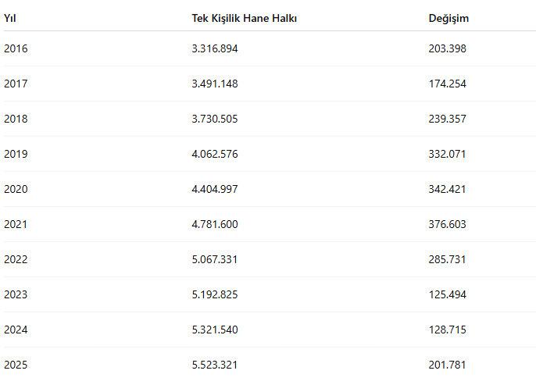Select the change value 203.398

pyautogui.click(x=447, y=48)
